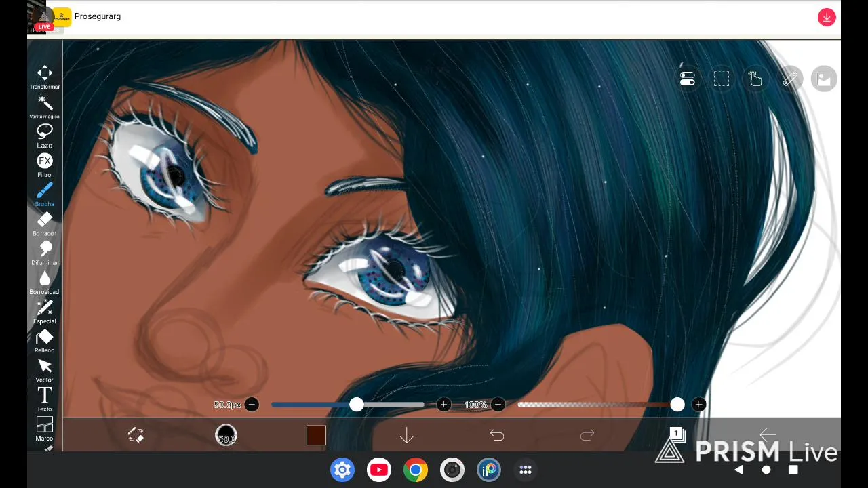Increase opacity with plus button

click(698, 405)
